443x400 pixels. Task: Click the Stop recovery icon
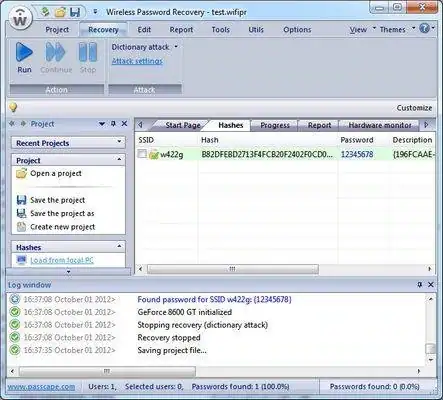[88, 57]
